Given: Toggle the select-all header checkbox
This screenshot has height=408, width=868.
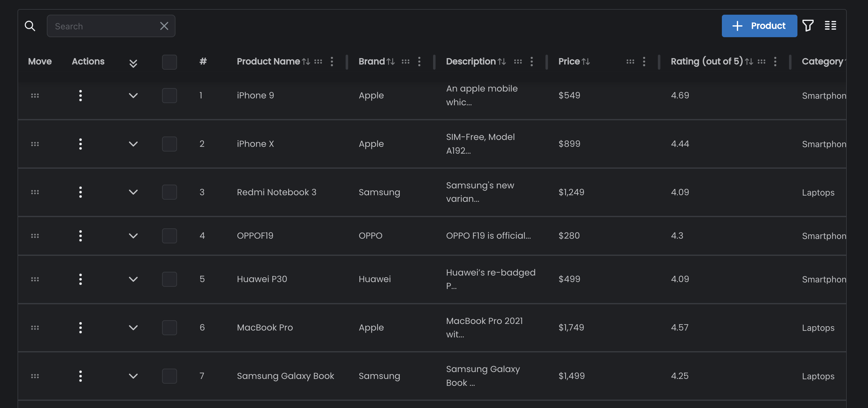Looking at the screenshot, I should coord(169,62).
